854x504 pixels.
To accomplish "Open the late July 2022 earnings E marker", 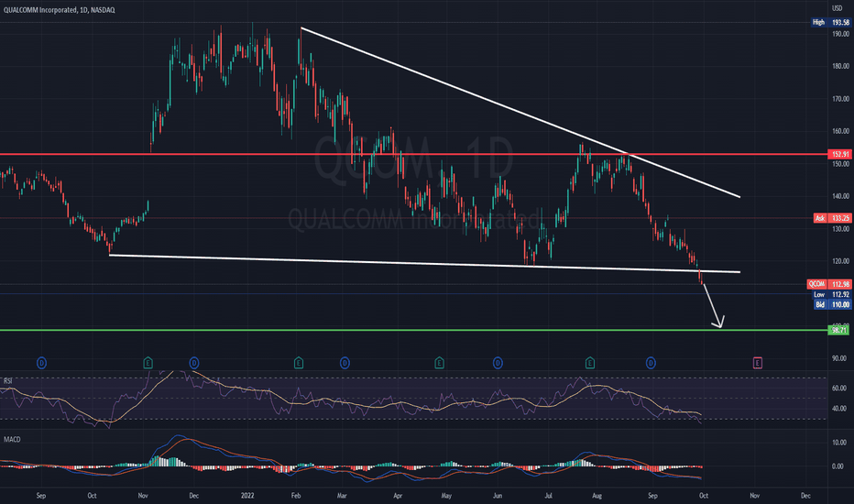I will pos(590,362).
